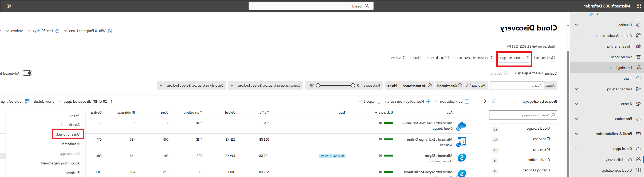Screen dimensions: 644x177
Task: Open the settings gear icon
Action: tap(9, 6)
